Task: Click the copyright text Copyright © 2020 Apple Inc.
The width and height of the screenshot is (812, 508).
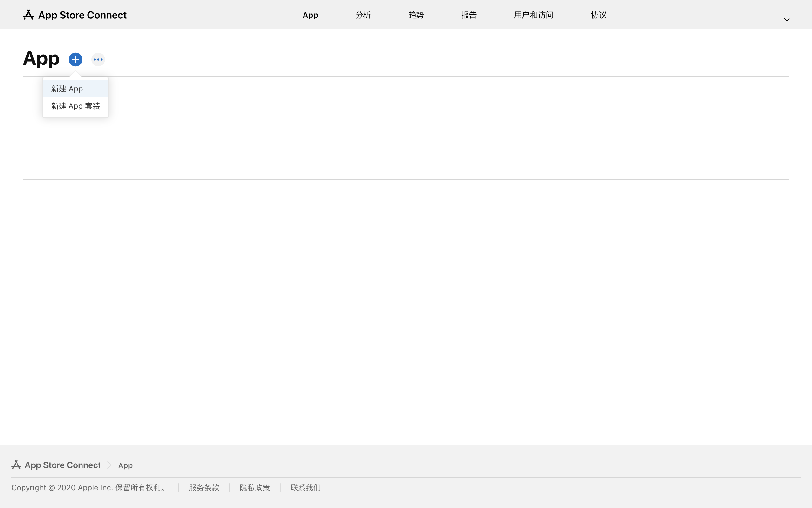Action: pyautogui.click(x=62, y=487)
